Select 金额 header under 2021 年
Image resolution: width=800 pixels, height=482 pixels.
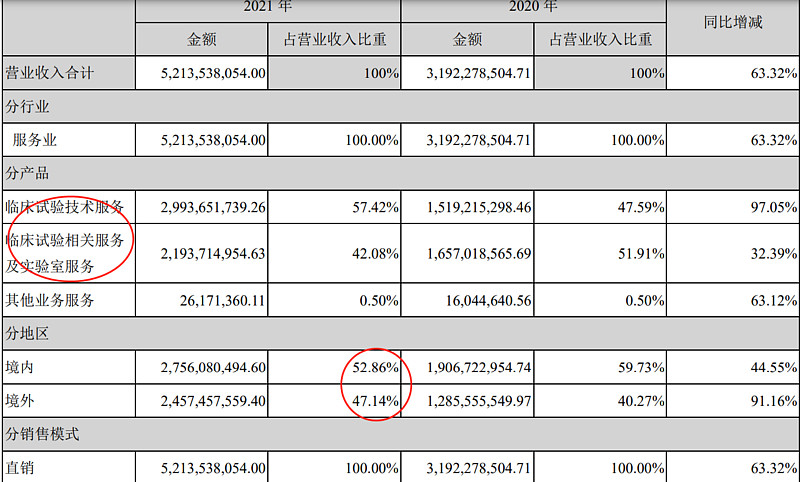(202, 39)
